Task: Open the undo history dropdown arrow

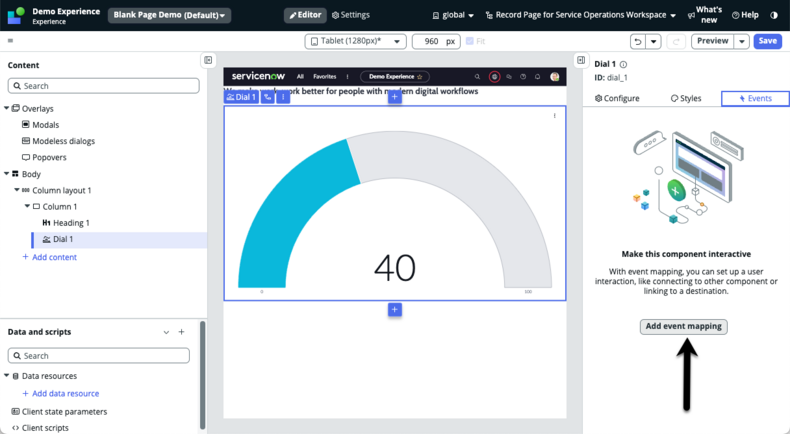Action: coord(653,41)
